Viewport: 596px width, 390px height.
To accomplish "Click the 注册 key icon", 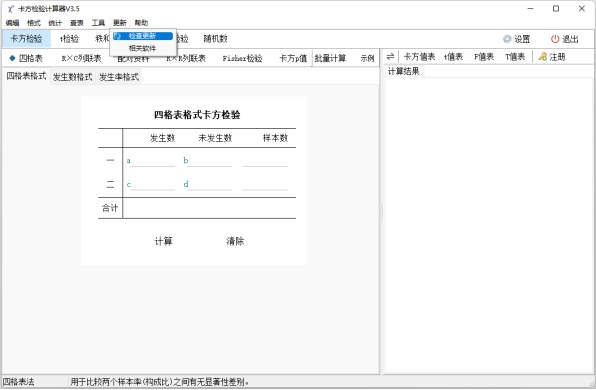I will click(x=542, y=57).
